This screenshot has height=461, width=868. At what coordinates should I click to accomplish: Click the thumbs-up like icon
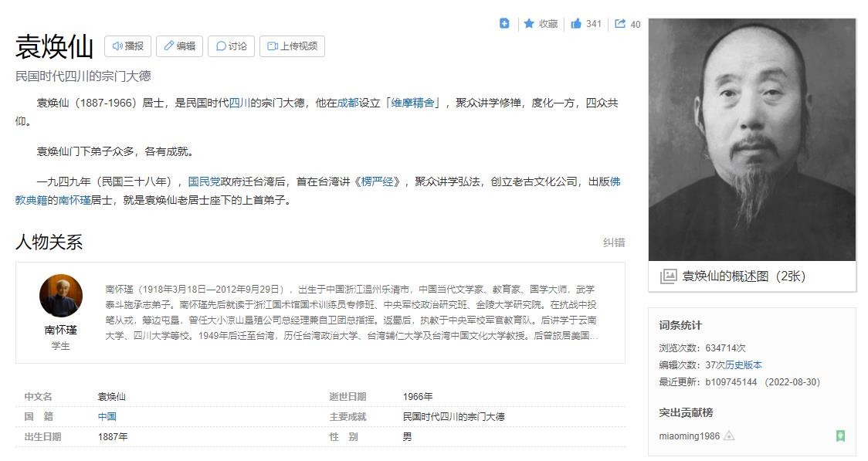(576, 24)
